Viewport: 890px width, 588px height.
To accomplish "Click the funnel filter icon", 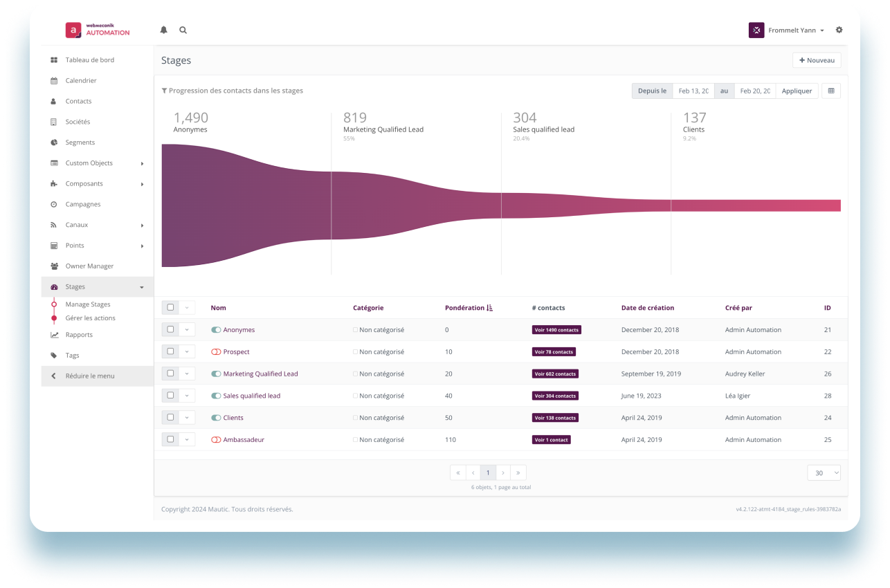I will pos(164,91).
